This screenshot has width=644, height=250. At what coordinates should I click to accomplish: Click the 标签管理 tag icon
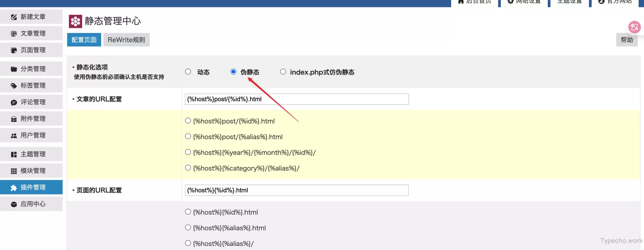pyautogui.click(x=14, y=86)
